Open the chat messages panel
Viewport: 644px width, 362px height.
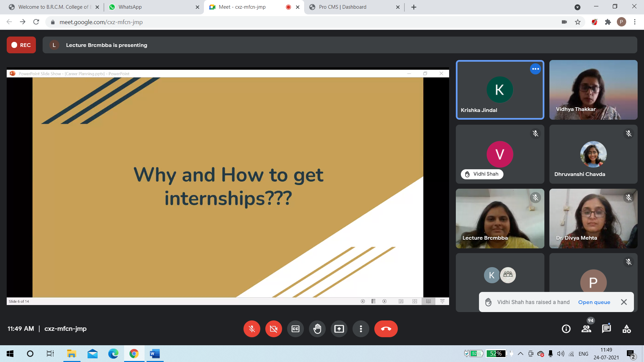click(606, 329)
